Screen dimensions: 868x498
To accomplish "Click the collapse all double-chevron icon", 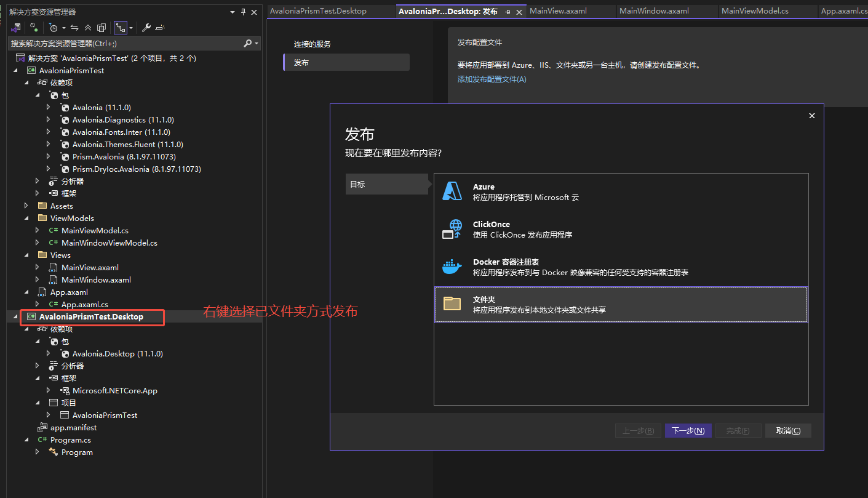I will pyautogui.click(x=88, y=28).
